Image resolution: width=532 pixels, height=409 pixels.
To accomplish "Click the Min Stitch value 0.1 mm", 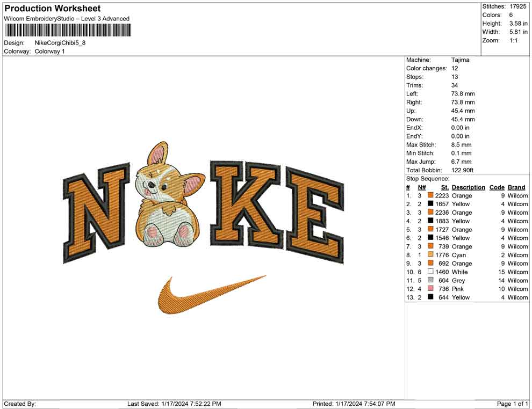I will pos(461,153).
